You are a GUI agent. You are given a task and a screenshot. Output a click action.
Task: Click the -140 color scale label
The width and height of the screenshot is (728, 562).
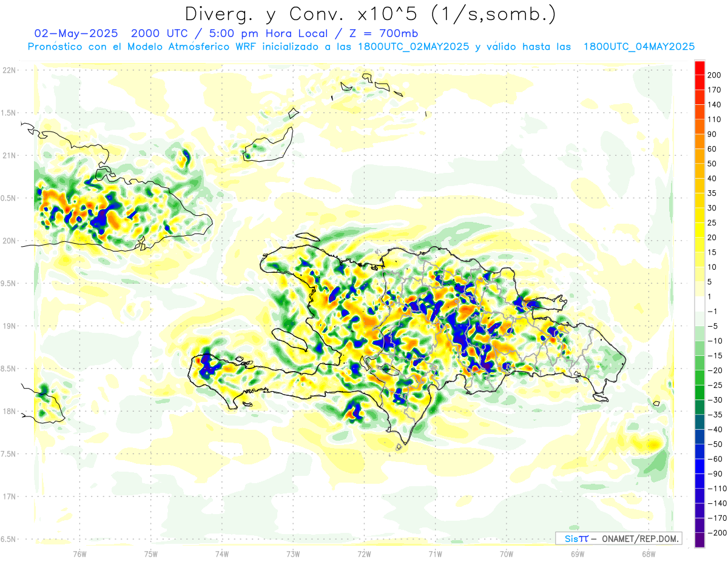point(717,503)
